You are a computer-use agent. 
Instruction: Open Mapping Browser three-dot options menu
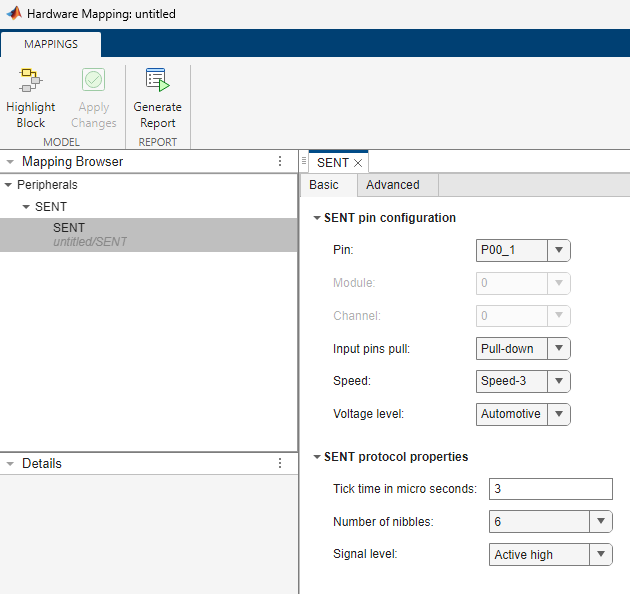[280, 161]
